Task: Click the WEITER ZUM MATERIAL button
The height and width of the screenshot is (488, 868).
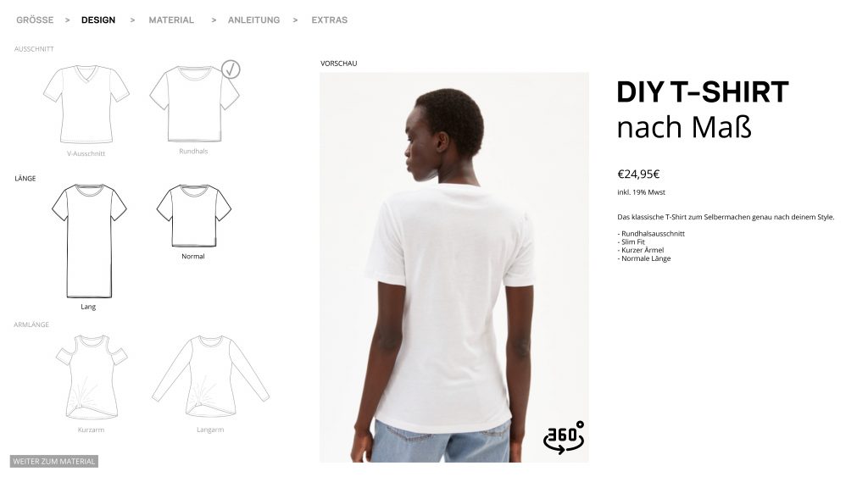Action: (54, 462)
